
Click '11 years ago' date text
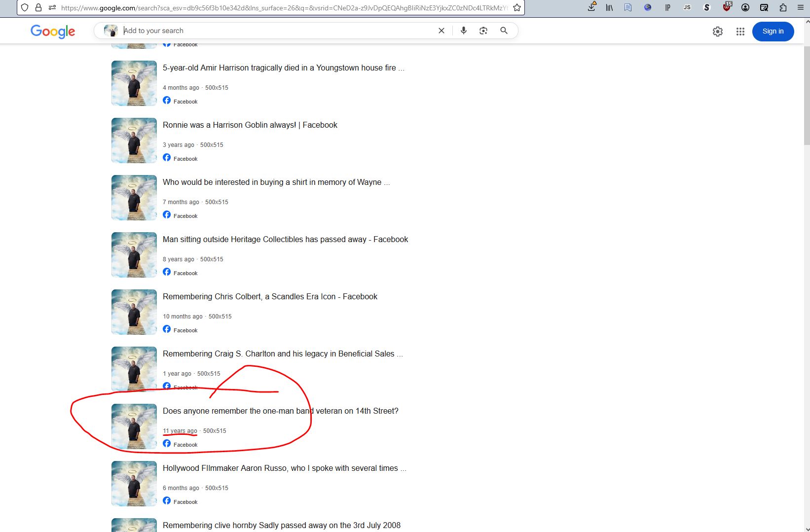pyautogui.click(x=180, y=431)
